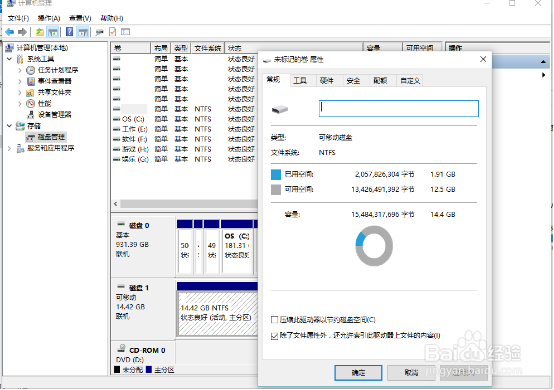Click the volume label text field
The height and width of the screenshot is (390, 554).
399,108
